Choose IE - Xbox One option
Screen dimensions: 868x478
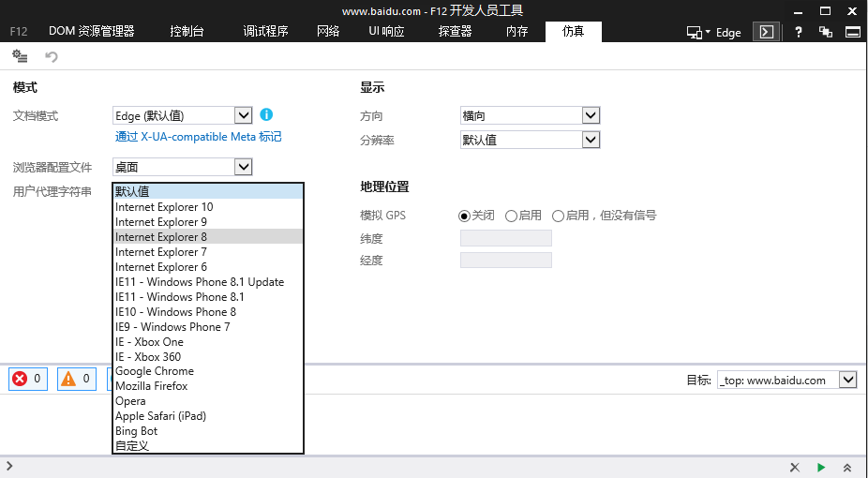[208, 341]
